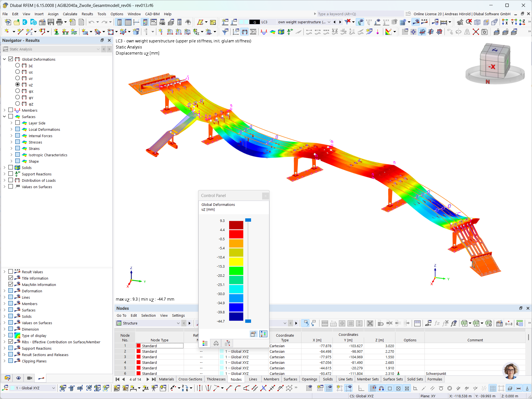
Task: Click Navigator camera tab icon
Action: point(30,378)
